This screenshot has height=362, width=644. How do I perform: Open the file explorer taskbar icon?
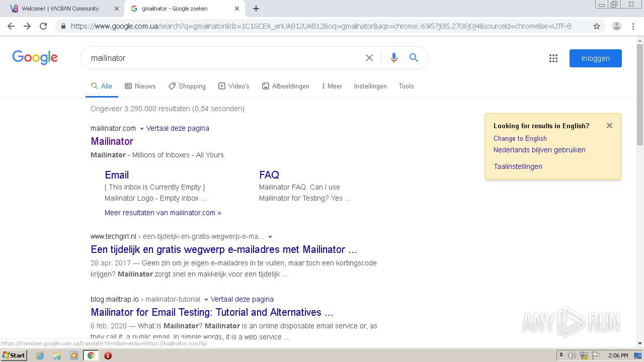57,355
